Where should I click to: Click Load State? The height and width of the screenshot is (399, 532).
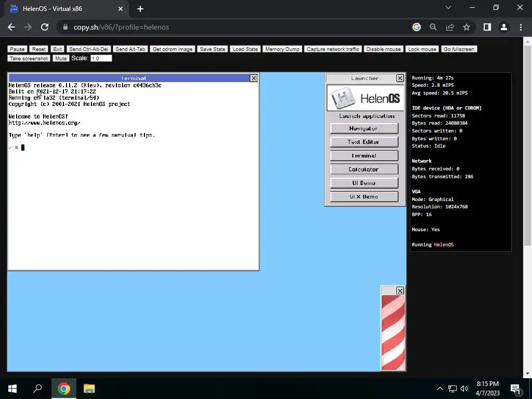245,49
